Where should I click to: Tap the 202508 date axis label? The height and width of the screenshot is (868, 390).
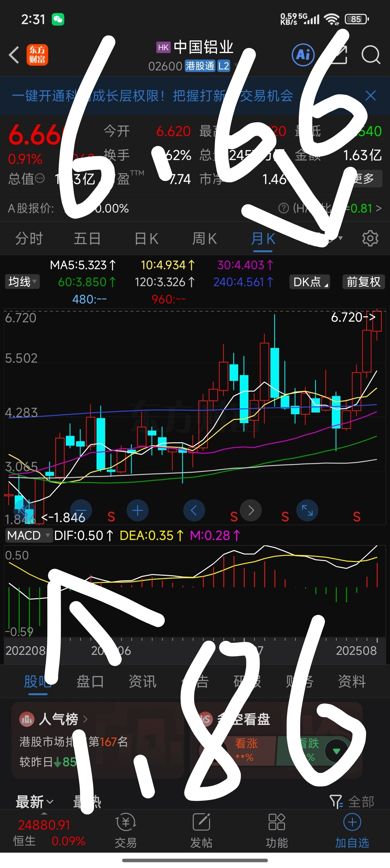click(356, 650)
